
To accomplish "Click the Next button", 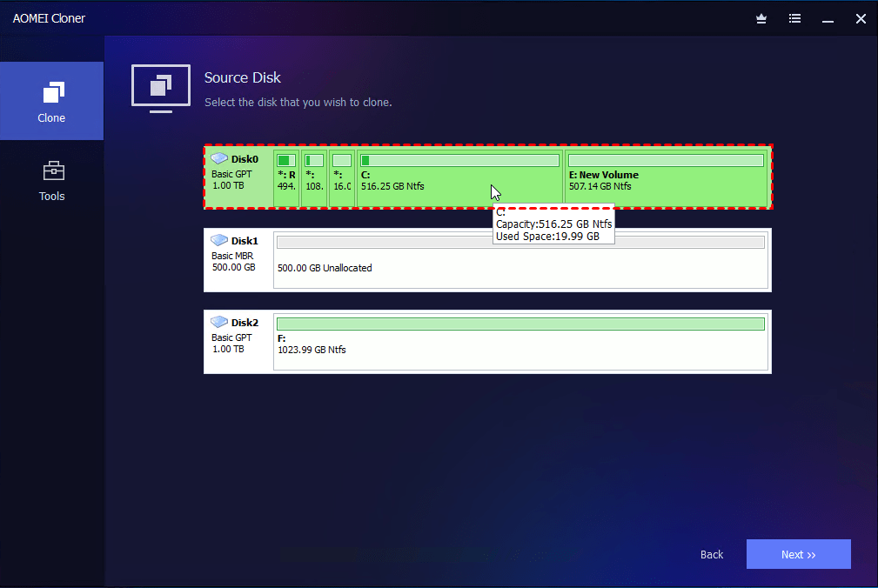I will [797, 554].
